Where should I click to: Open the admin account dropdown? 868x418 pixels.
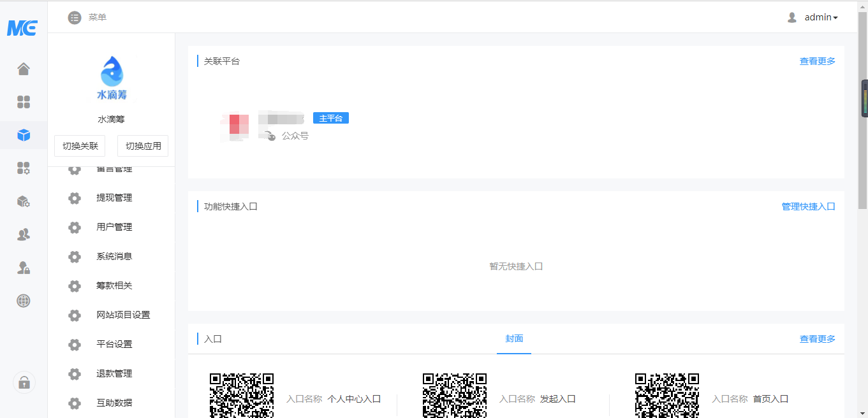point(821,17)
